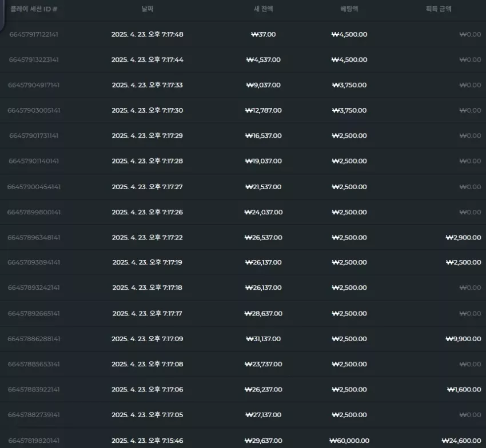The width and height of the screenshot is (486, 448).
Task: Click the ₩37.00 new balance cell
Action: click(263, 34)
